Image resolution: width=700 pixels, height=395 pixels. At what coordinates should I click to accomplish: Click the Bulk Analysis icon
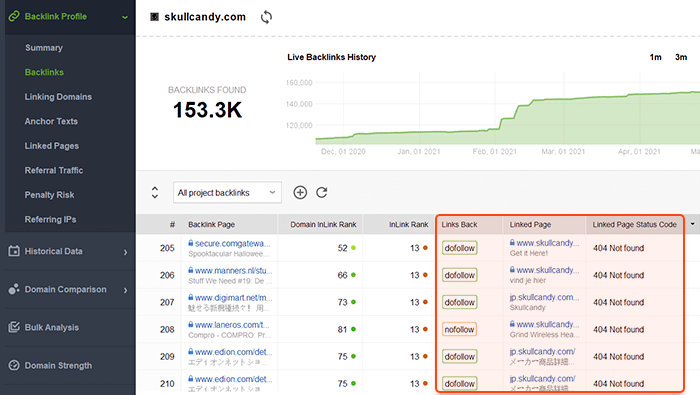click(14, 327)
